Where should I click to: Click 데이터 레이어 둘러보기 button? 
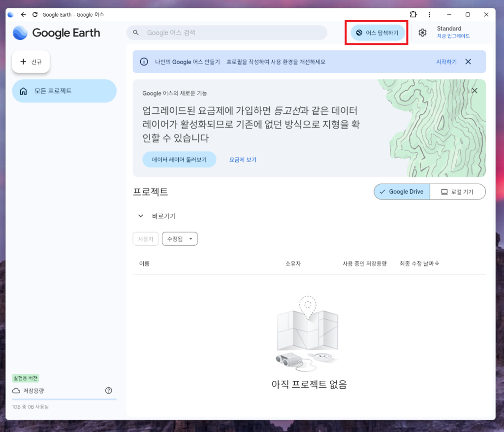(x=179, y=160)
